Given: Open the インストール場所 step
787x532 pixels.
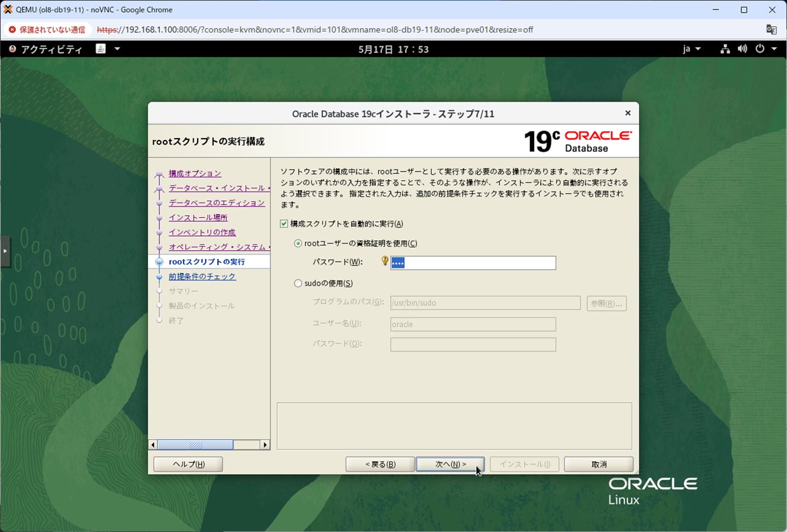Looking at the screenshot, I should click(x=198, y=217).
